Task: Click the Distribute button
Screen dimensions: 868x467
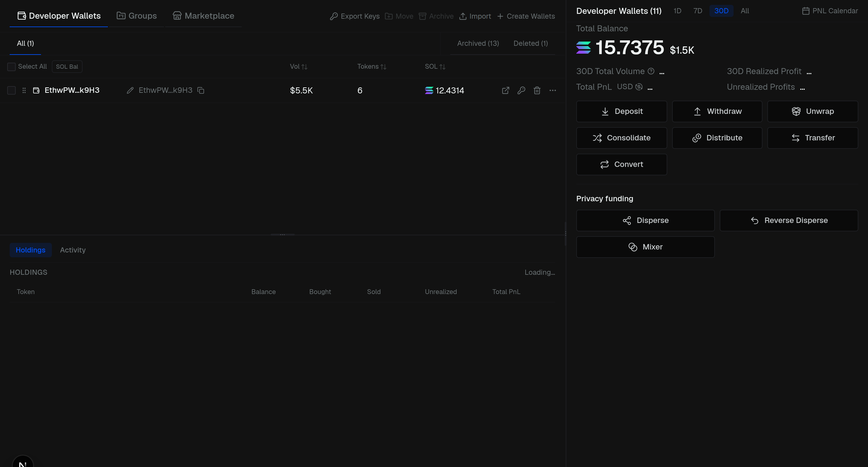Action: (717, 138)
